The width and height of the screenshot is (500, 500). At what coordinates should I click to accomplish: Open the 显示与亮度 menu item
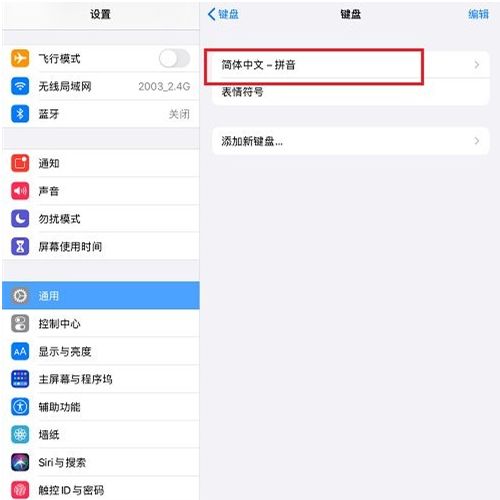point(101,351)
